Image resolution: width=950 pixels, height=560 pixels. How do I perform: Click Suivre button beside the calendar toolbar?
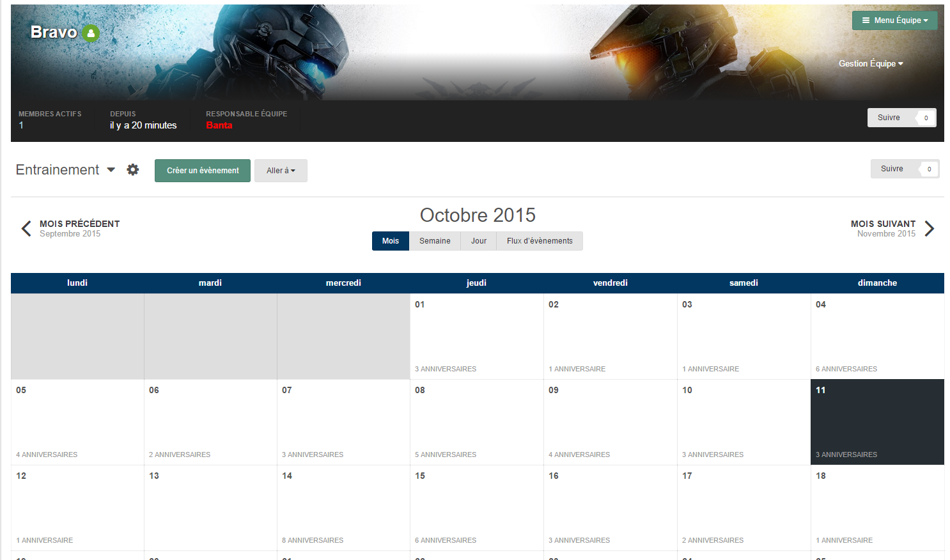[x=892, y=169]
